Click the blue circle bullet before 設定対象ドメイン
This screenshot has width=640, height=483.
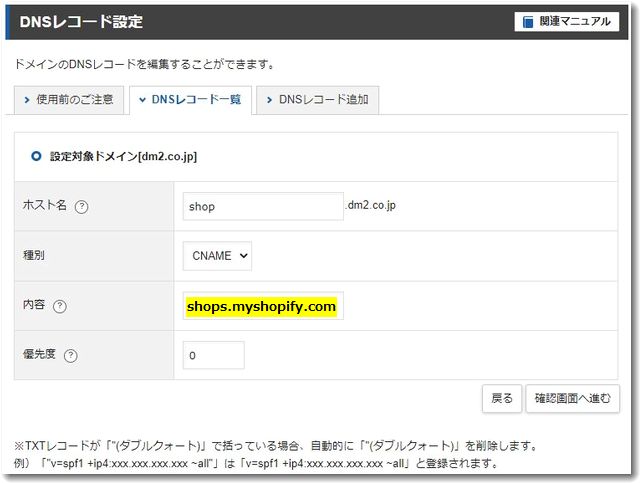37,157
